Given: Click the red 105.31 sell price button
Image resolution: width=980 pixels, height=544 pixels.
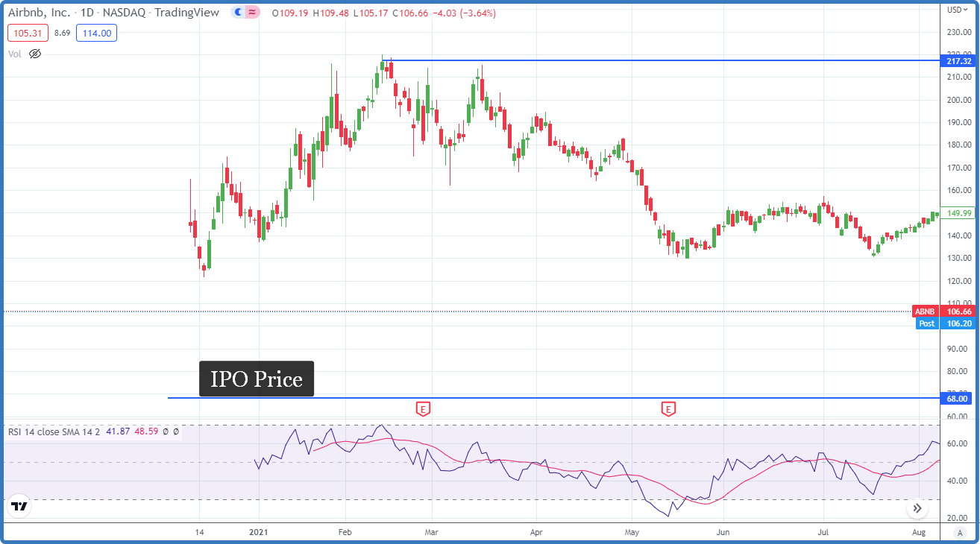Looking at the screenshot, I should point(28,33).
